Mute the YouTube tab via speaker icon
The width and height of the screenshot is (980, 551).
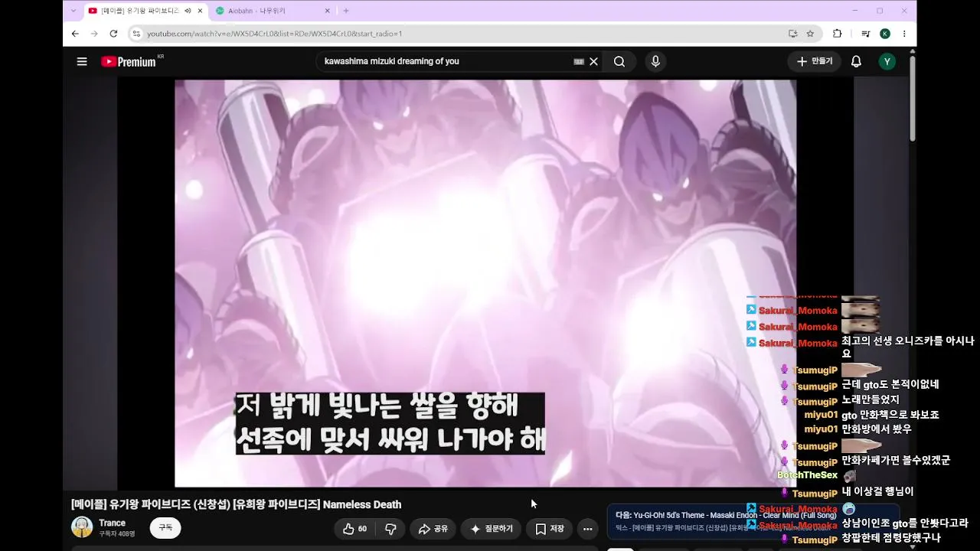[188, 11]
